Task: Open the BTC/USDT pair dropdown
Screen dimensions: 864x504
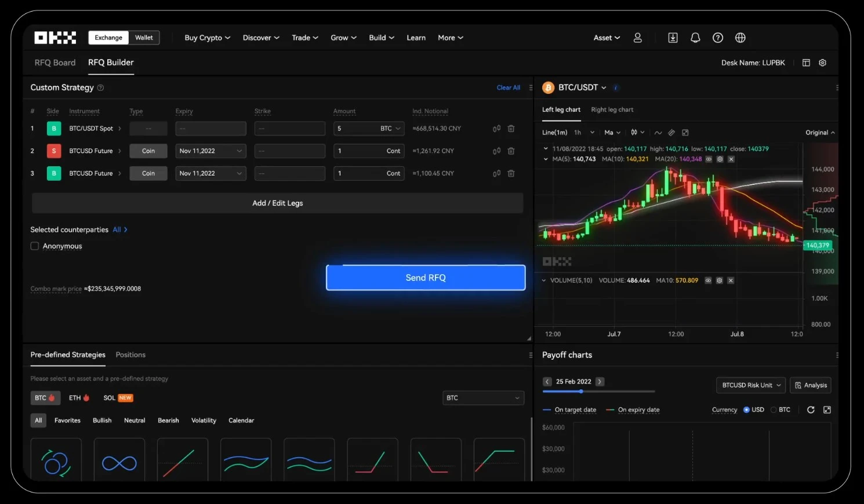Action: (x=580, y=87)
